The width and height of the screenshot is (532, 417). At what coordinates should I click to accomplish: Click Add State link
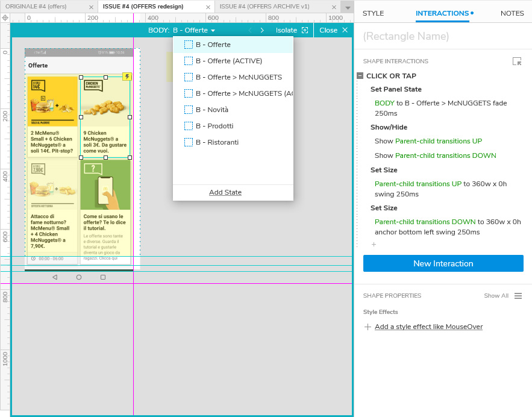click(x=225, y=192)
